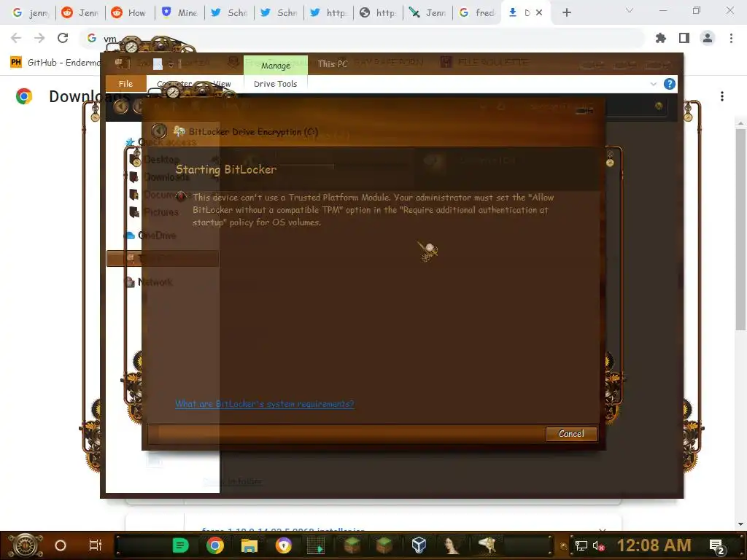Open green notes app on taskbar
The width and height of the screenshot is (747, 560).
coord(181,545)
